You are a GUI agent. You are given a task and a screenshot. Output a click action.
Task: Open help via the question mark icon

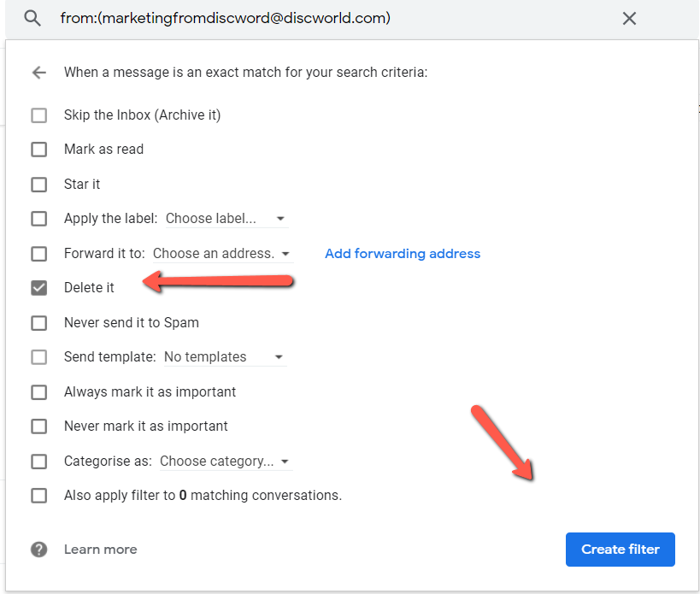[x=38, y=550]
